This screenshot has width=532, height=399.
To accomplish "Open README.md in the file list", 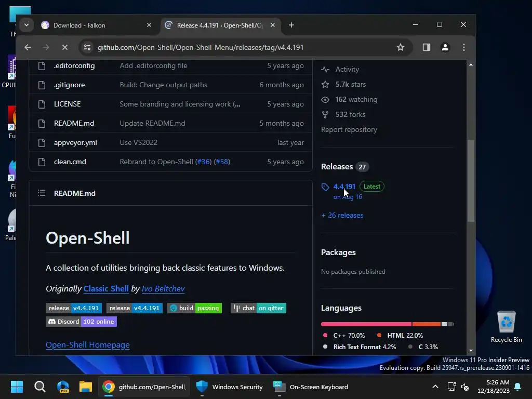I will click(74, 123).
